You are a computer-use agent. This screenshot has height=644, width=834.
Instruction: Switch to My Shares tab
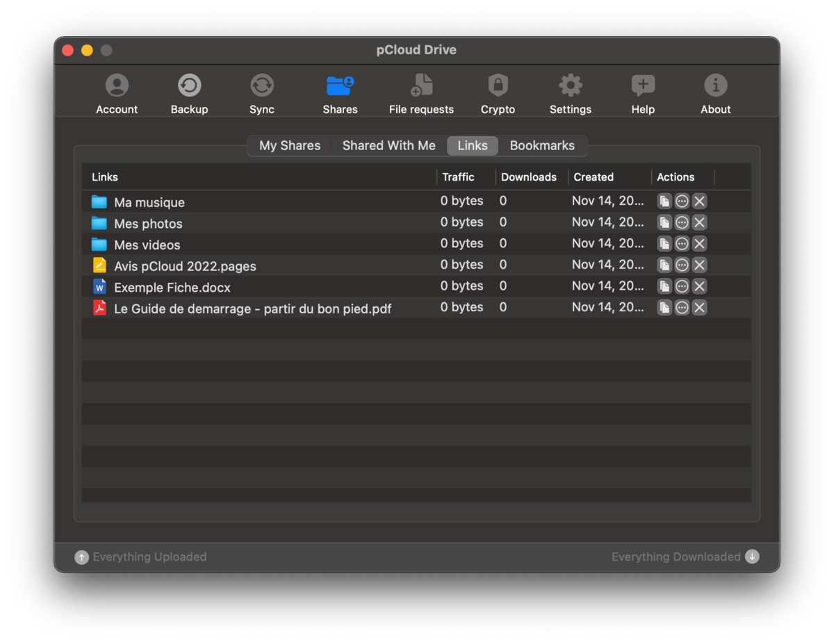coord(290,146)
